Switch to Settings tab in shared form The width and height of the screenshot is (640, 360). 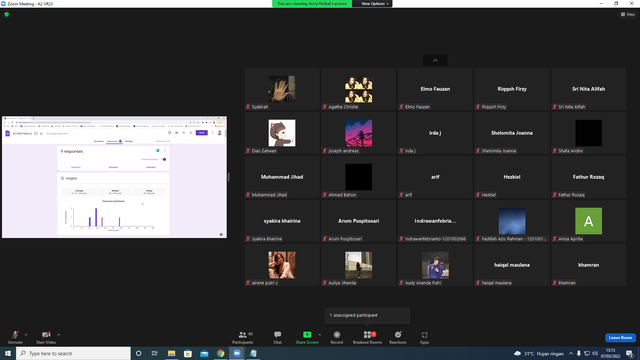(129, 141)
